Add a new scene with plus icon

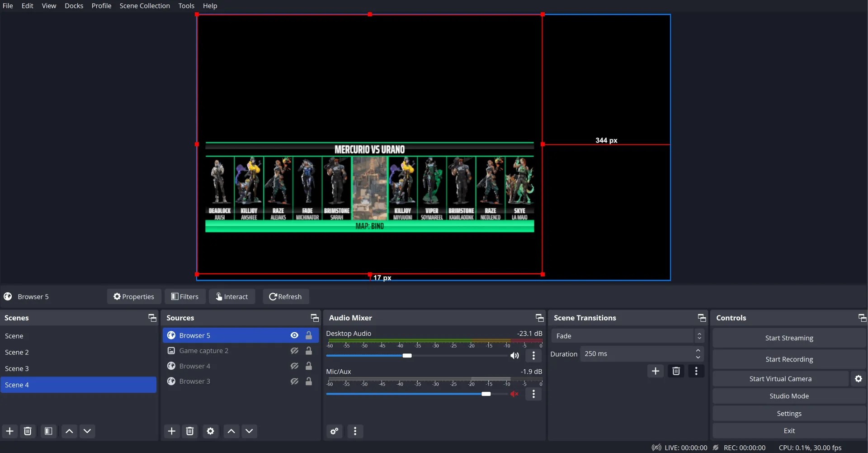click(9, 431)
